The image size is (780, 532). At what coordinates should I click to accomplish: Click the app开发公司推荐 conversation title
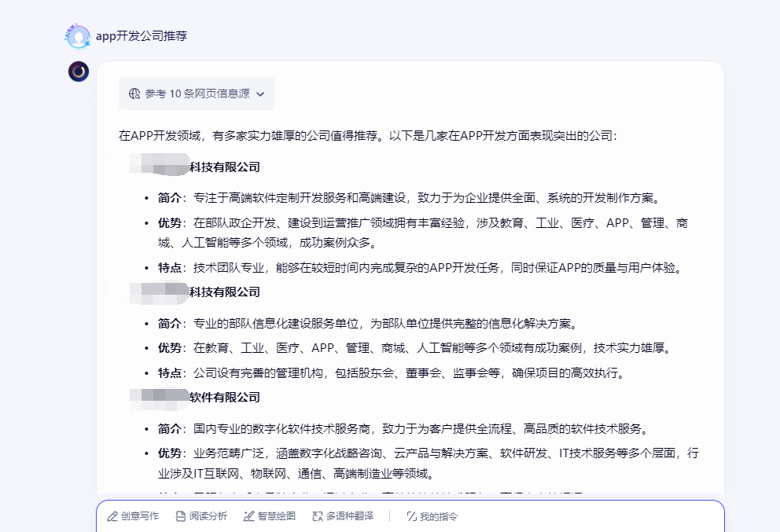coord(141,35)
